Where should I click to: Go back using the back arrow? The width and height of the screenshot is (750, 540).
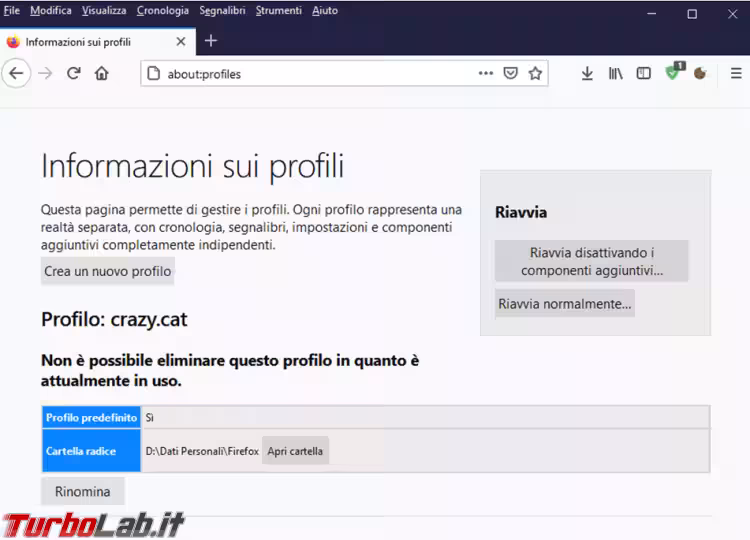coord(16,73)
